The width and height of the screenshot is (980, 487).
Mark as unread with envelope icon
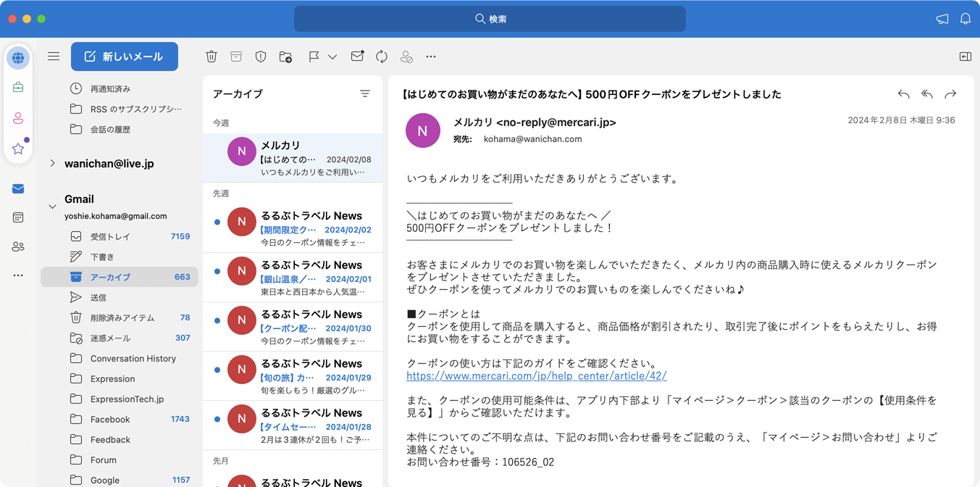[x=357, y=57]
